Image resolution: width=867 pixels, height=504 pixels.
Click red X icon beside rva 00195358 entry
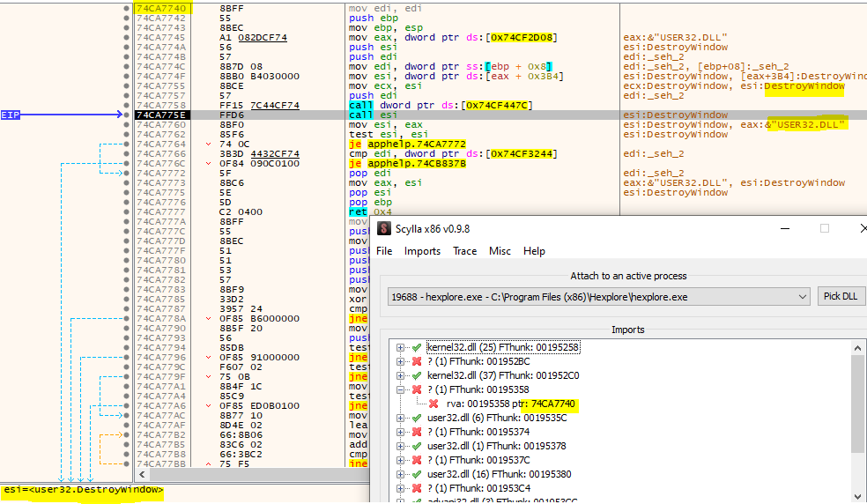434,404
